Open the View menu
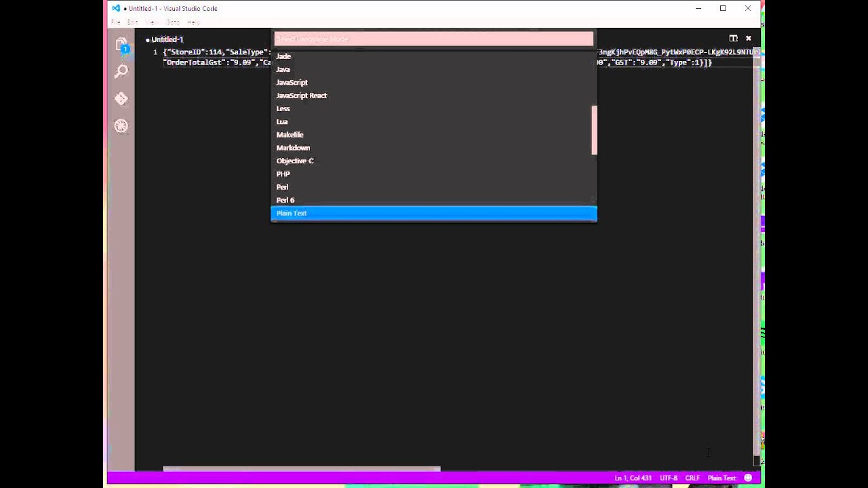Screen dimensions: 868x488 (x=152, y=22)
